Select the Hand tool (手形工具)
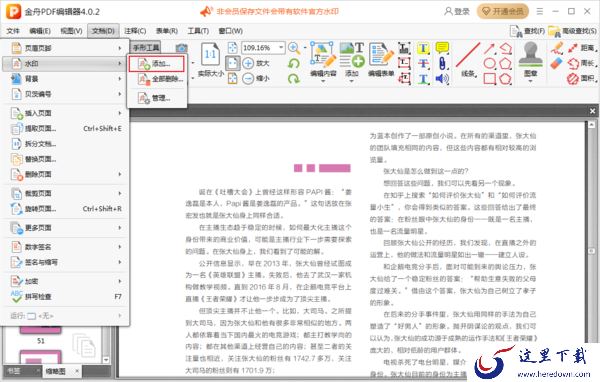Screen dimensions: 600x382 pos(146,48)
